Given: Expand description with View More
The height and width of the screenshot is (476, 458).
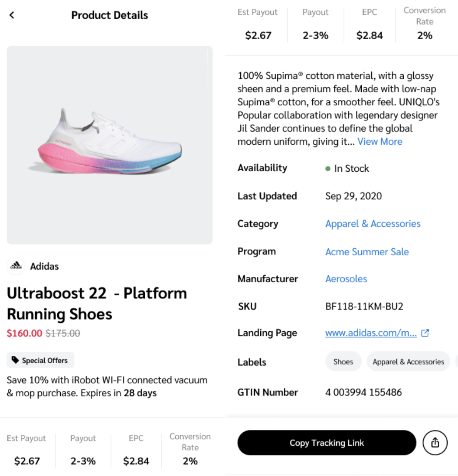Looking at the screenshot, I should [x=379, y=142].
